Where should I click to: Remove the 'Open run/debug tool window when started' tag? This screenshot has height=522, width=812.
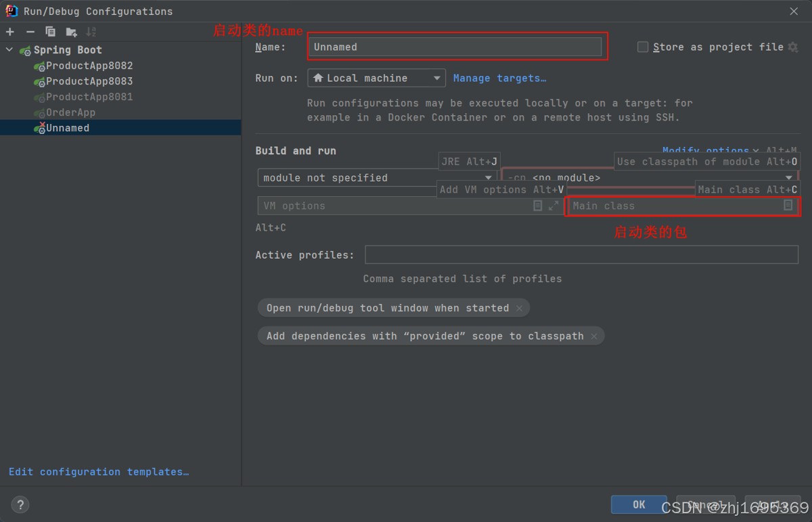click(x=519, y=308)
